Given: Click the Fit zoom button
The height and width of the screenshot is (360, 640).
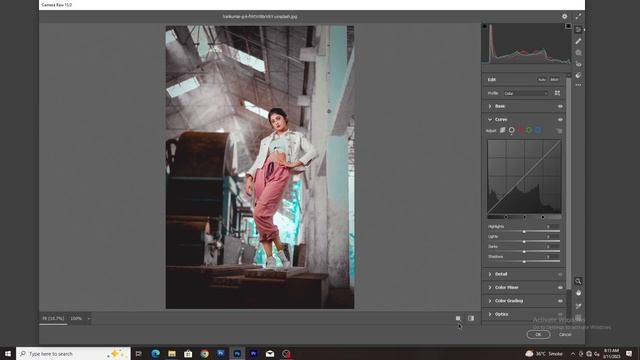Looking at the screenshot, I should click(53, 318).
